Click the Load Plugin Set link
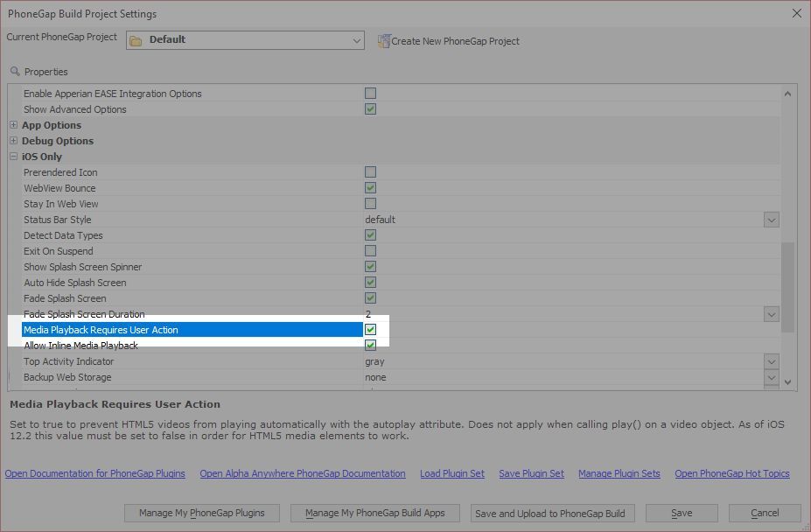 point(452,473)
